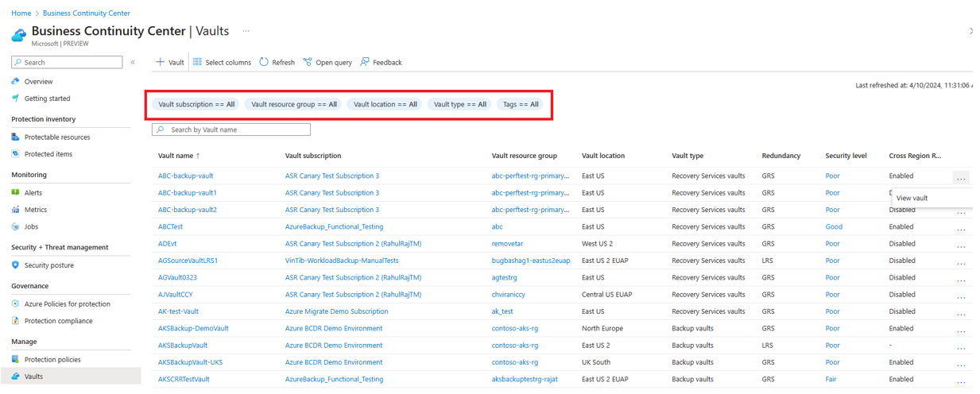Image resolution: width=980 pixels, height=394 pixels.
Task: Open ellipsis menu for ABCTest row
Action: 961,230
